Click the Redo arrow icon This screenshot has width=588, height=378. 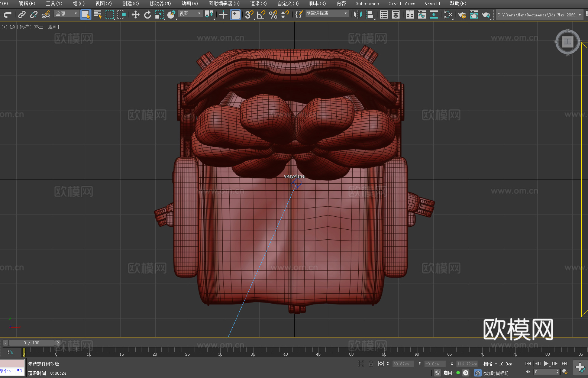pyautogui.click(x=7, y=14)
